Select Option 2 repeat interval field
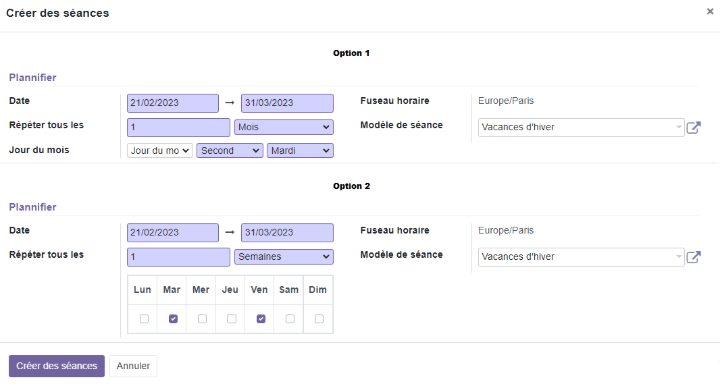Viewport: 720px width, 384px height. pyautogui.click(x=178, y=257)
